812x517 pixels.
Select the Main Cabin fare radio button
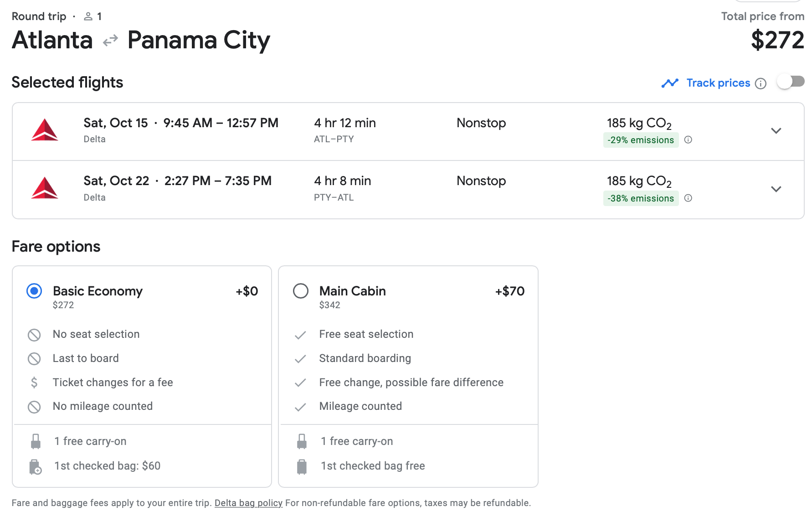[301, 291]
